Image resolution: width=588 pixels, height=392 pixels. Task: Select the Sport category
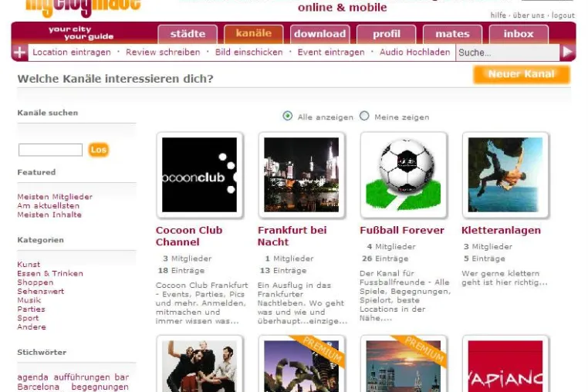click(28, 318)
